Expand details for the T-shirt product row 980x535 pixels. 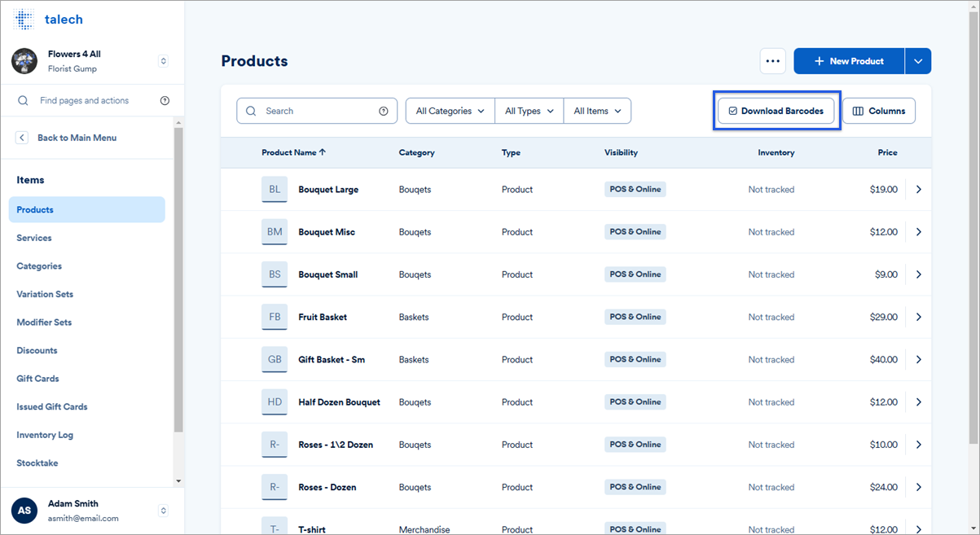pyautogui.click(x=919, y=528)
